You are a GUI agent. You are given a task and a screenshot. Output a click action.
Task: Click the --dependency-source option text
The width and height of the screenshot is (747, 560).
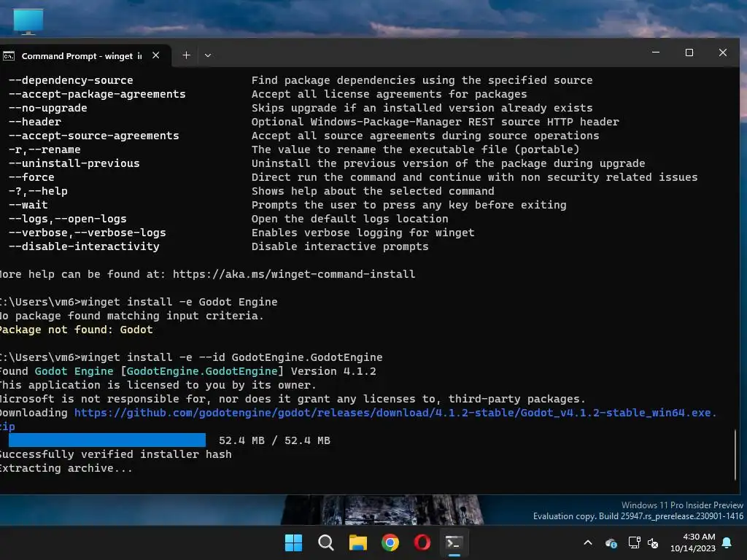pyautogui.click(x=71, y=80)
